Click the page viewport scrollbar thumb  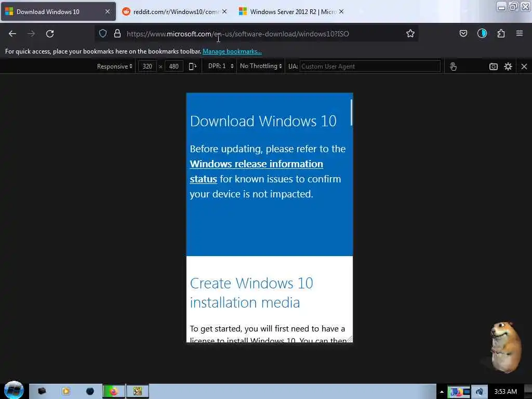pos(352,112)
